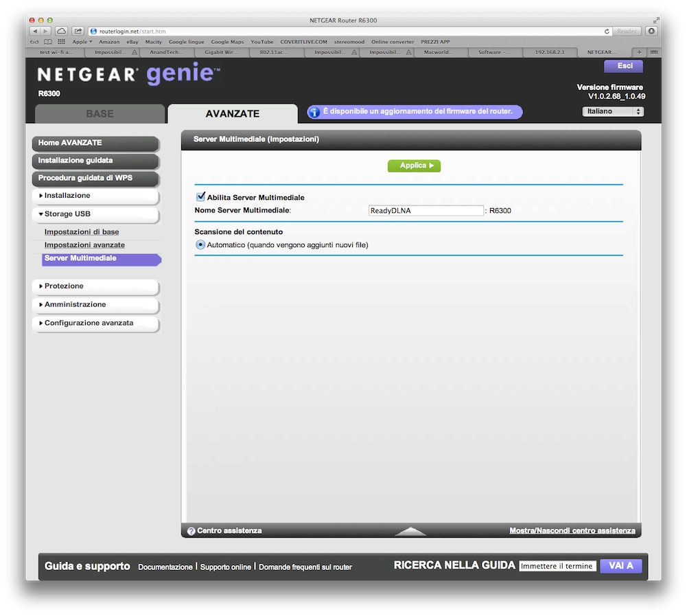Viewport: 687px width, 616px height.
Task: Open the Top Sites grid icon
Action: pos(61,42)
